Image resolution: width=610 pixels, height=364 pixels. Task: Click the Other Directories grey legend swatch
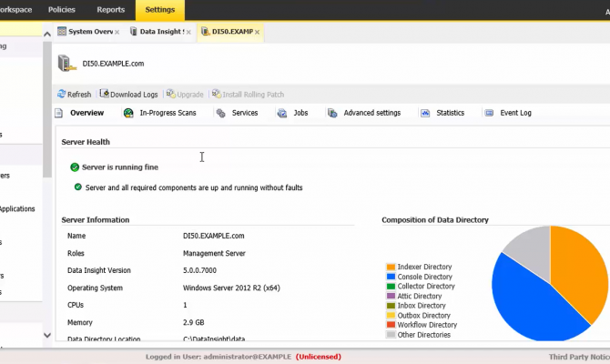(391, 335)
